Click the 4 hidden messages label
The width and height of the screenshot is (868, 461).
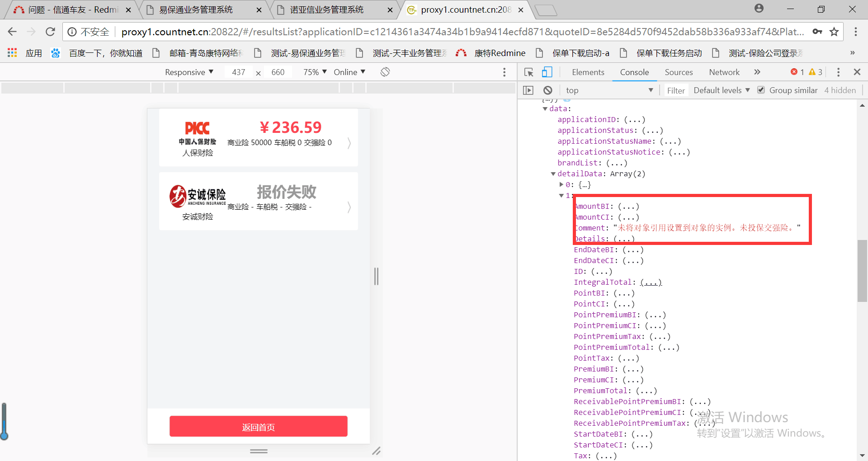[x=840, y=90]
